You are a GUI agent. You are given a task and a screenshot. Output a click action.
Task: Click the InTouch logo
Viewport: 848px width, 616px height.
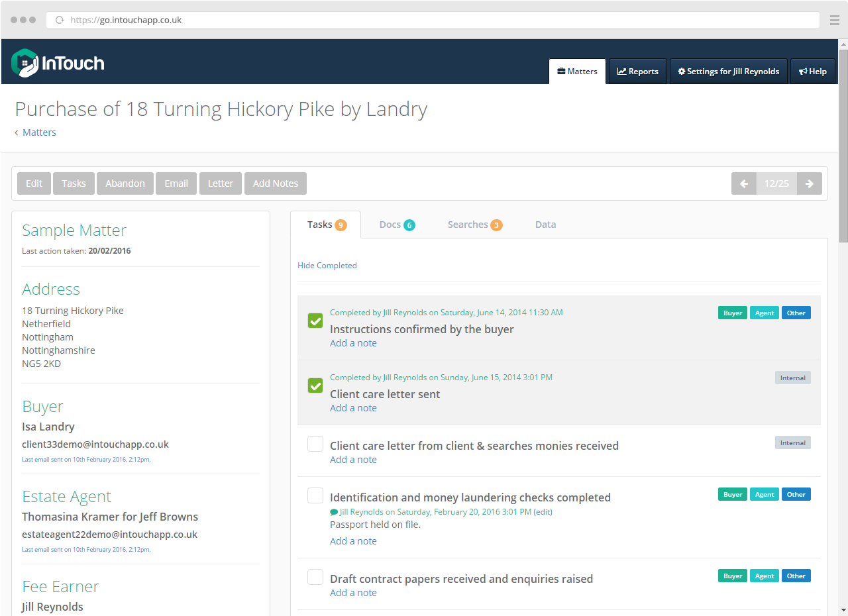[x=58, y=63]
